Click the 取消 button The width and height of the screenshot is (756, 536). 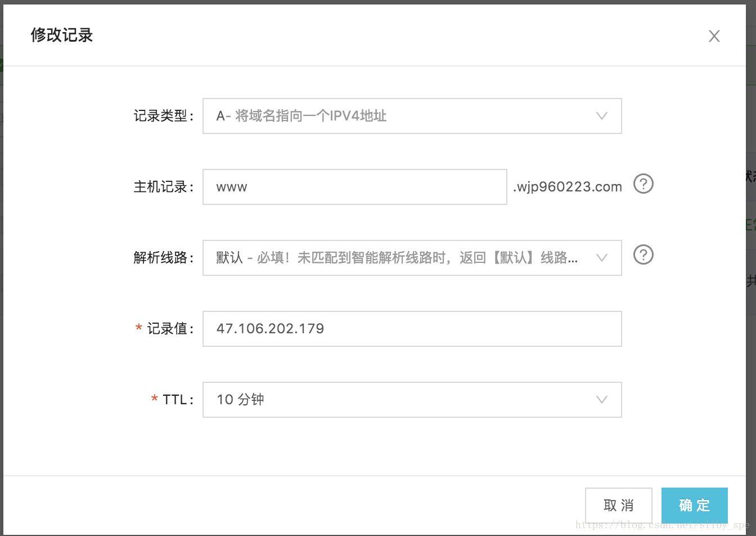coord(619,506)
